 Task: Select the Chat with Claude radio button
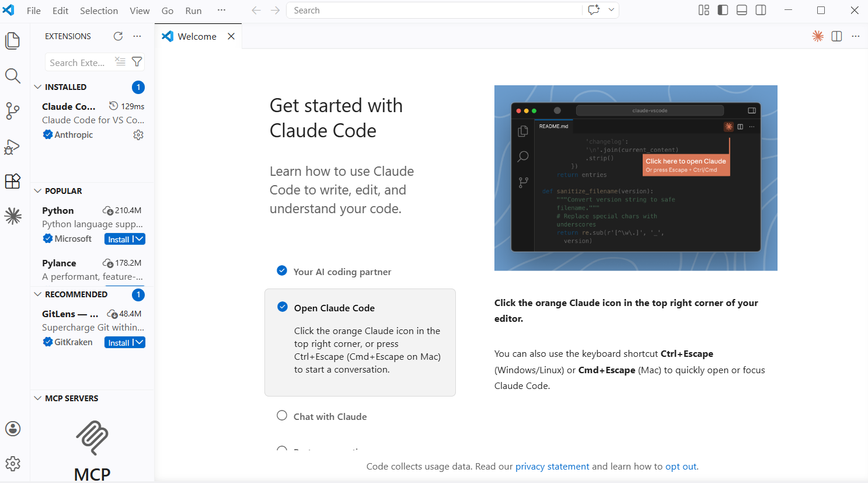pyautogui.click(x=282, y=415)
